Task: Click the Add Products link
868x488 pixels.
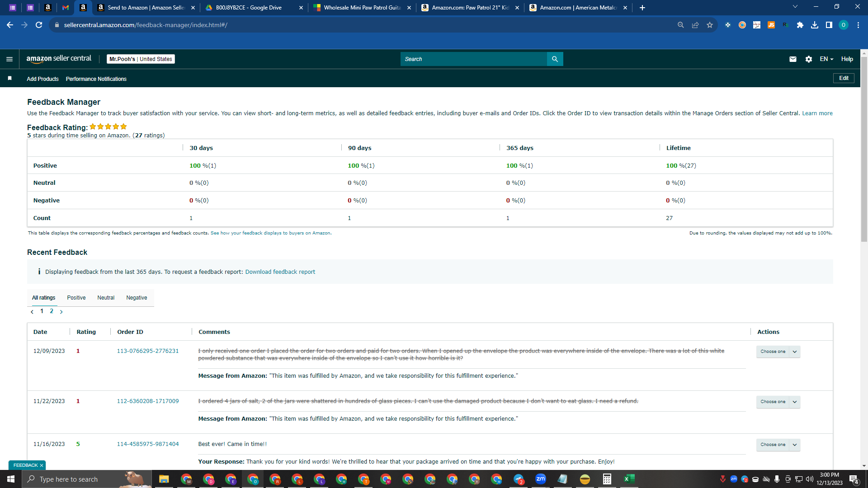Action: 42,79
